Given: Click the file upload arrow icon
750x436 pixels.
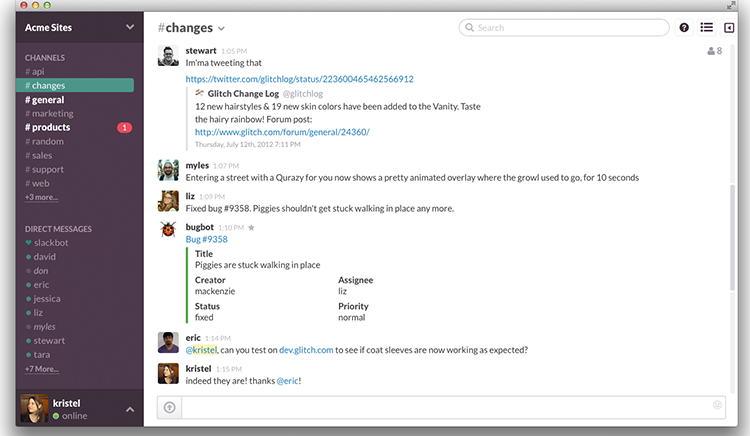Looking at the screenshot, I should pos(170,406).
